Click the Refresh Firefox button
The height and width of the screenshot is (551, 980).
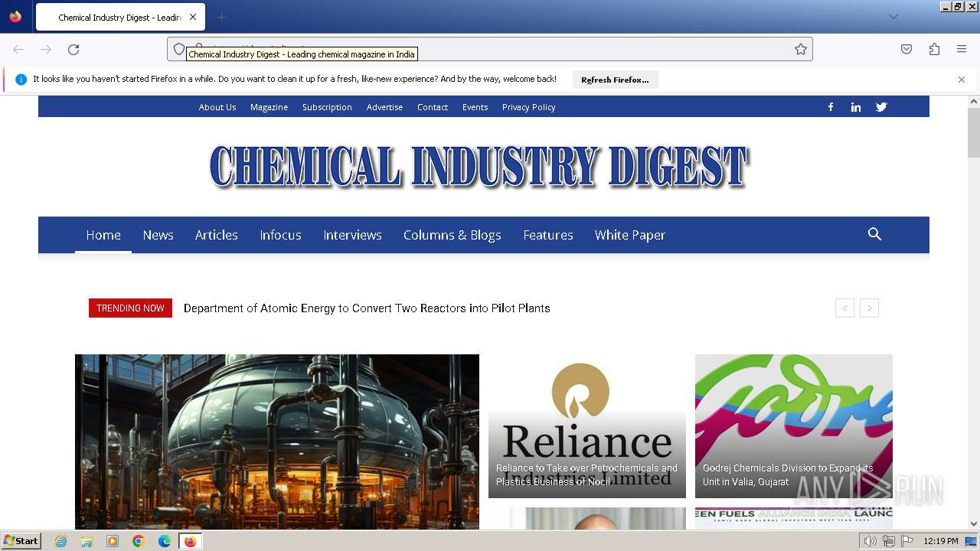pyautogui.click(x=615, y=80)
